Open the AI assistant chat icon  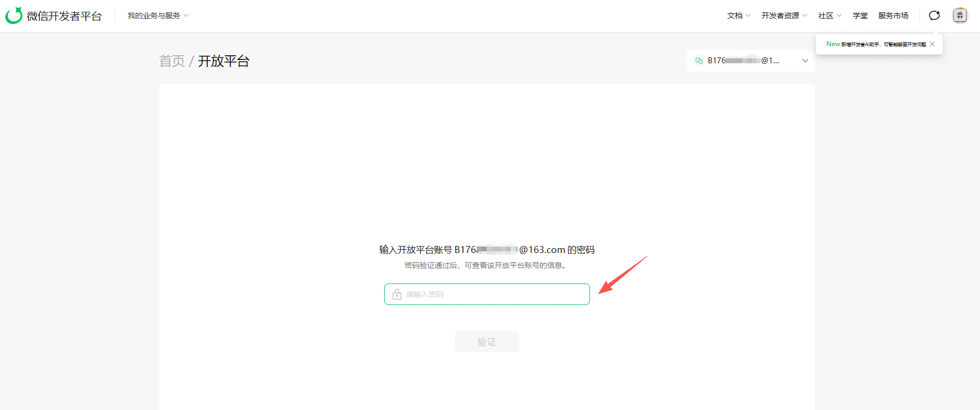click(x=934, y=16)
